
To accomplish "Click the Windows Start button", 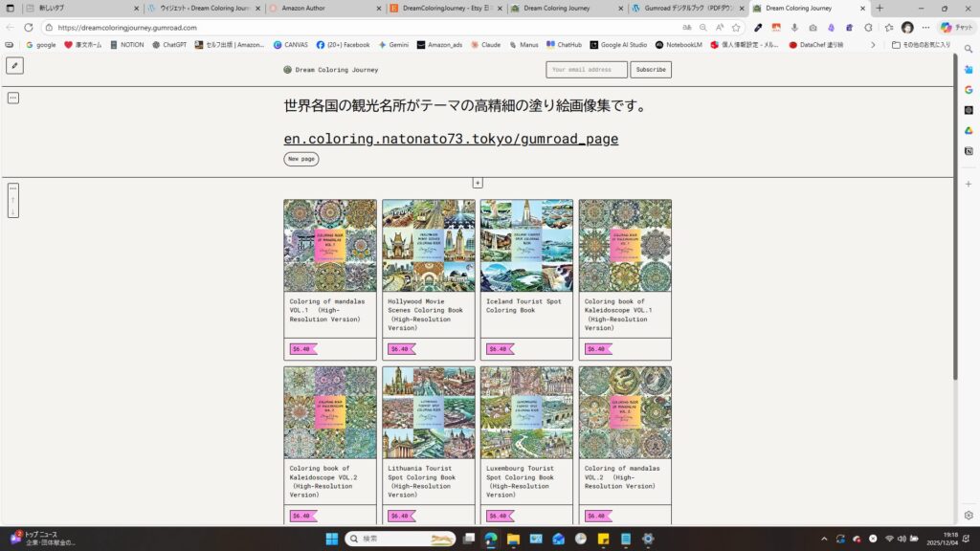I will pyautogui.click(x=331, y=539).
